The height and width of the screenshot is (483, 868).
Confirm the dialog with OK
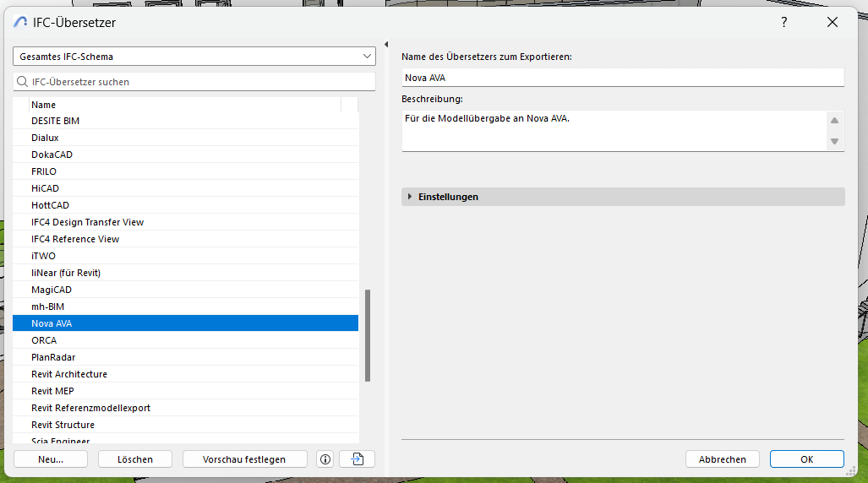point(806,459)
